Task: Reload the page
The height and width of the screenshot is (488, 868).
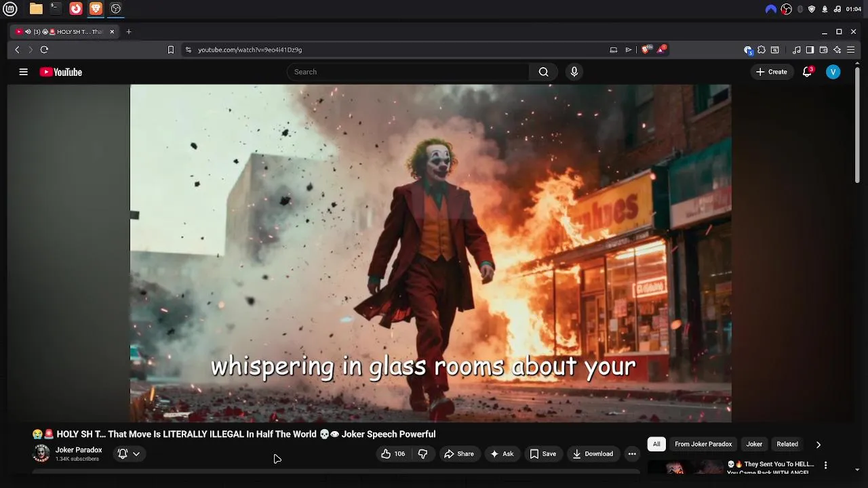Action: pyautogui.click(x=44, y=49)
